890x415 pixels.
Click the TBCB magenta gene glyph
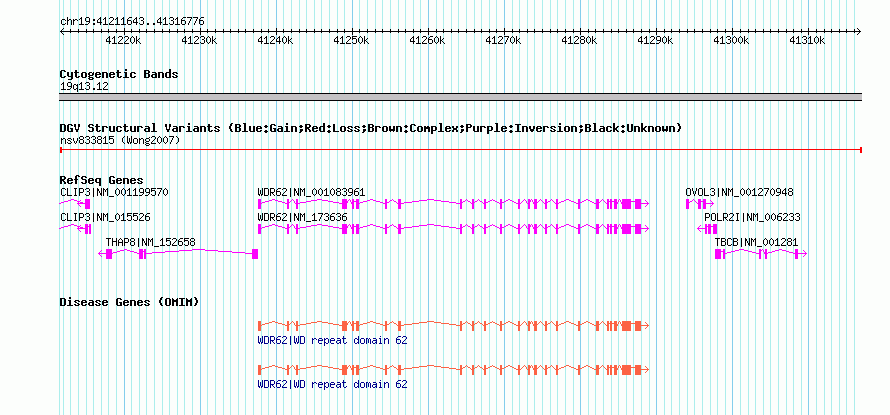[761, 254]
